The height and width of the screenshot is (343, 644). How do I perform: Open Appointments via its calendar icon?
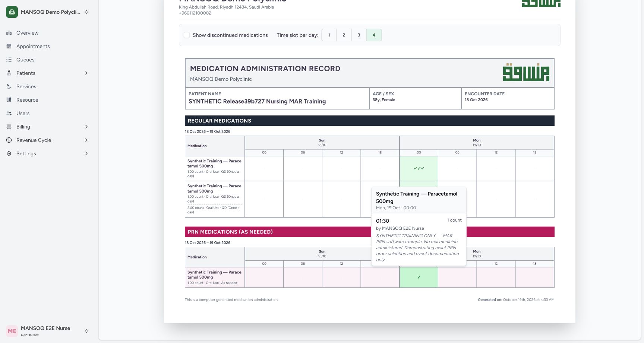(9, 46)
